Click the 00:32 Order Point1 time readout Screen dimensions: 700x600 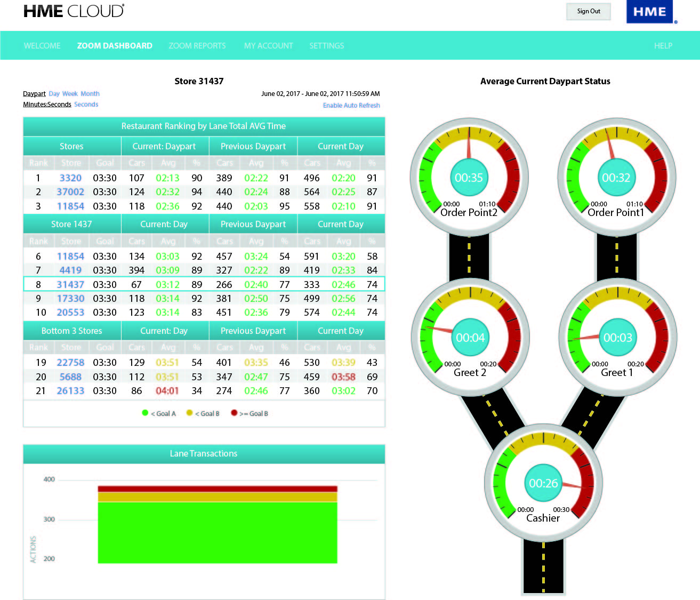coord(616,178)
